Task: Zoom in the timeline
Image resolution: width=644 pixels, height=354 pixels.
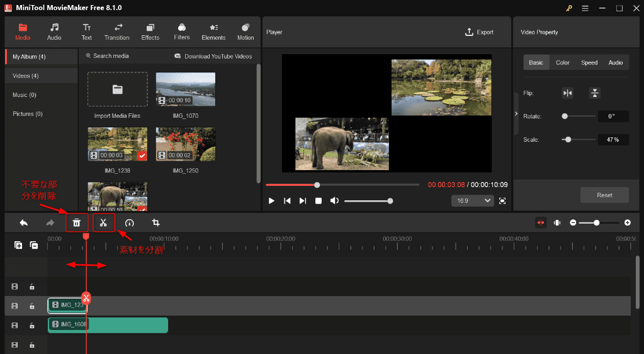Action: click(627, 223)
